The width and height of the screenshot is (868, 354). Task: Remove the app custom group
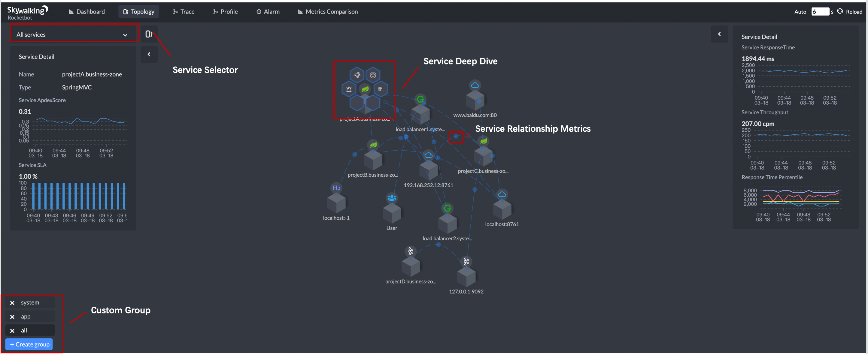pyautogui.click(x=13, y=317)
